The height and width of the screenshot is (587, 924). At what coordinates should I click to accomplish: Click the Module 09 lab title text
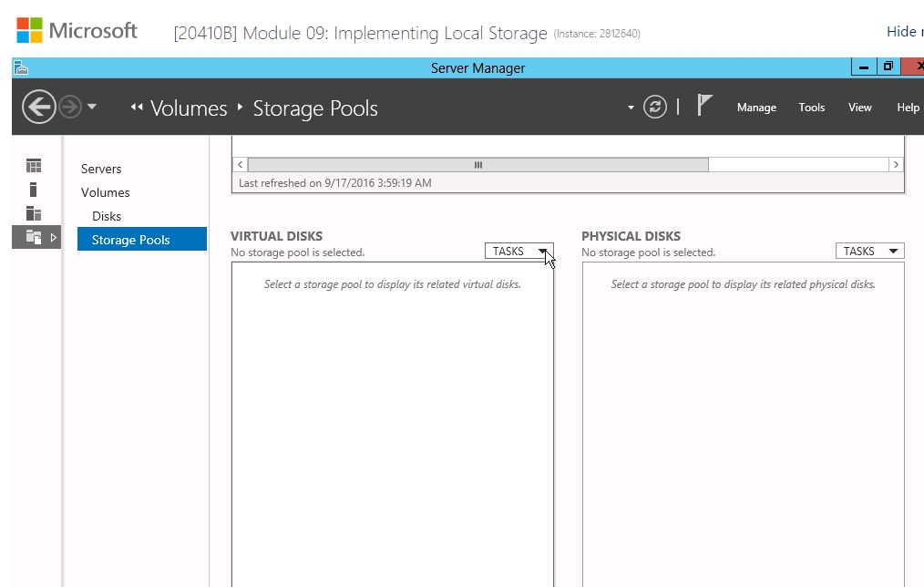[360, 33]
